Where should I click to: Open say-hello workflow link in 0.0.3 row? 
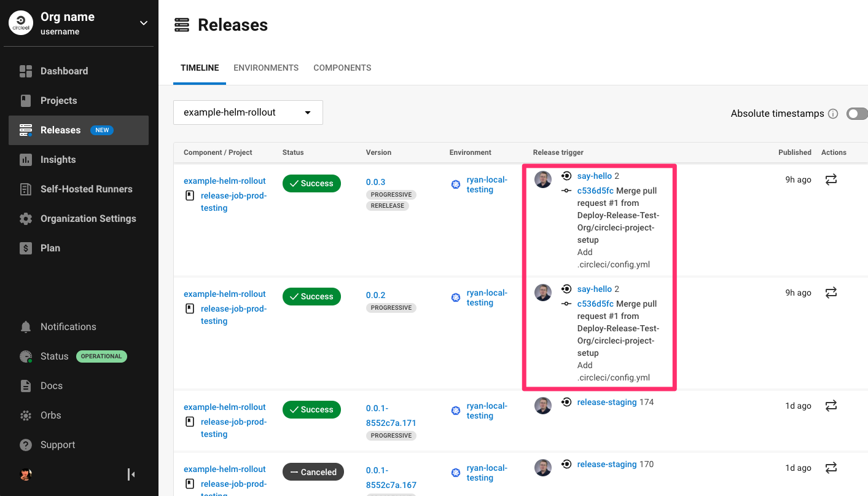click(594, 176)
